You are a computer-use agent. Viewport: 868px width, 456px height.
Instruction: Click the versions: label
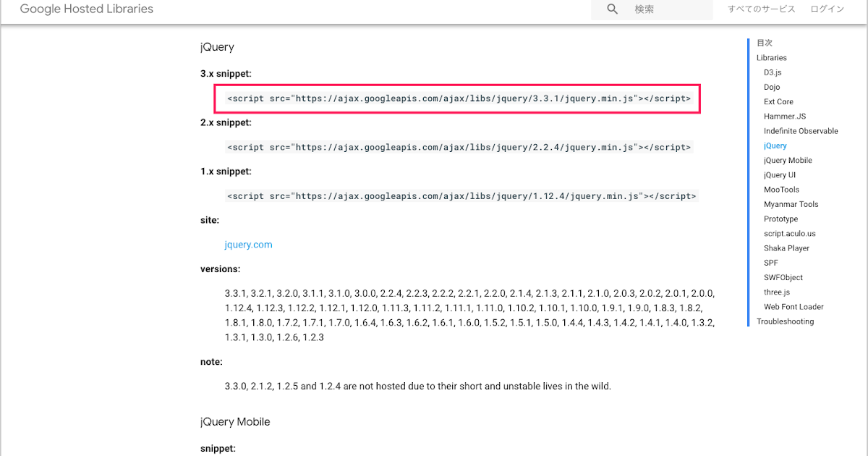(x=220, y=269)
